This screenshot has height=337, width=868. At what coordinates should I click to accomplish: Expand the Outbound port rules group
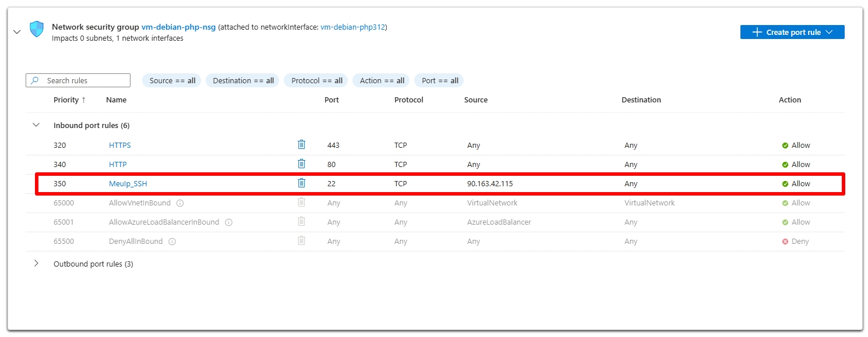pyautogui.click(x=36, y=263)
